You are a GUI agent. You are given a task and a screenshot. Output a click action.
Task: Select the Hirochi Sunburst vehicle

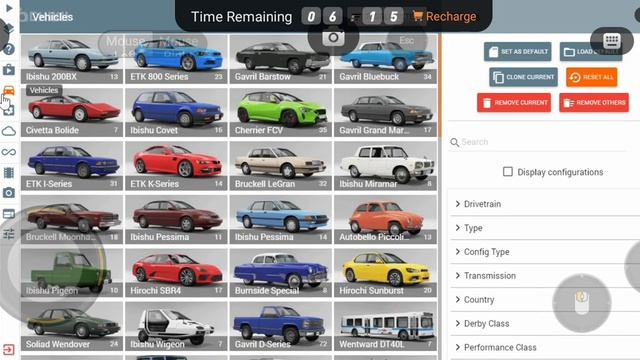click(385, 273)
